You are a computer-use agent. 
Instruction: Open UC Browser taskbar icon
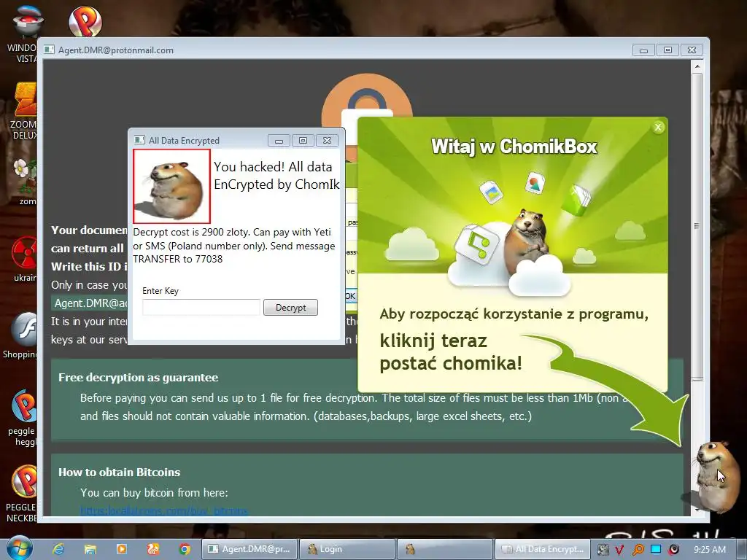153,549
